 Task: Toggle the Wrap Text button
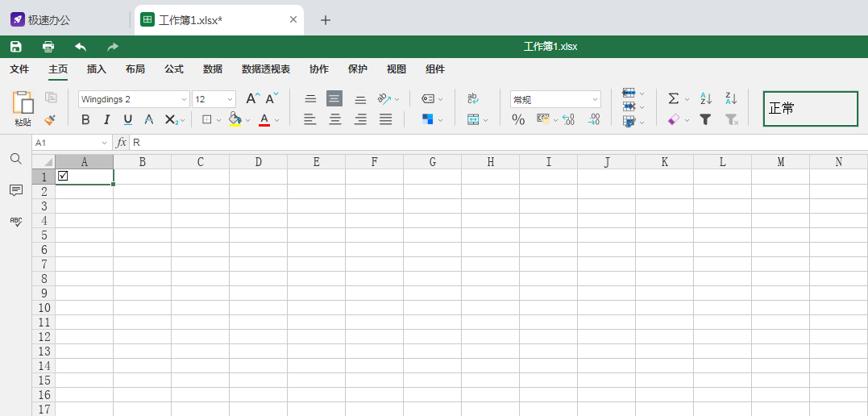point(473,98)
